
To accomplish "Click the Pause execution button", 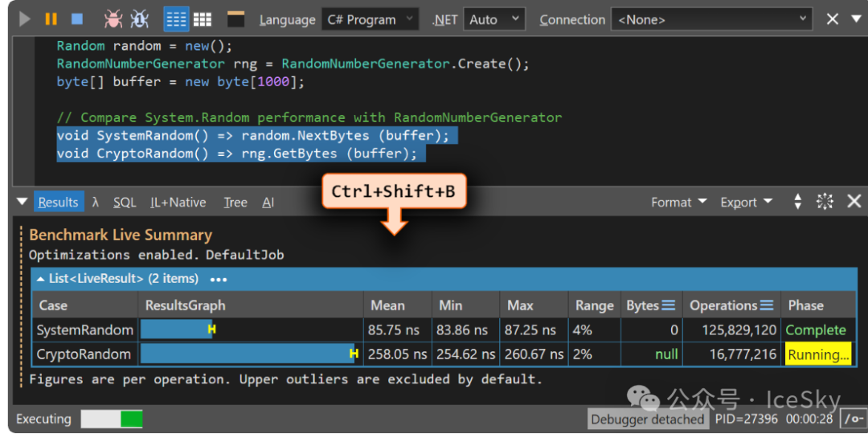I will pyautogui.click(x=51, y=18).
